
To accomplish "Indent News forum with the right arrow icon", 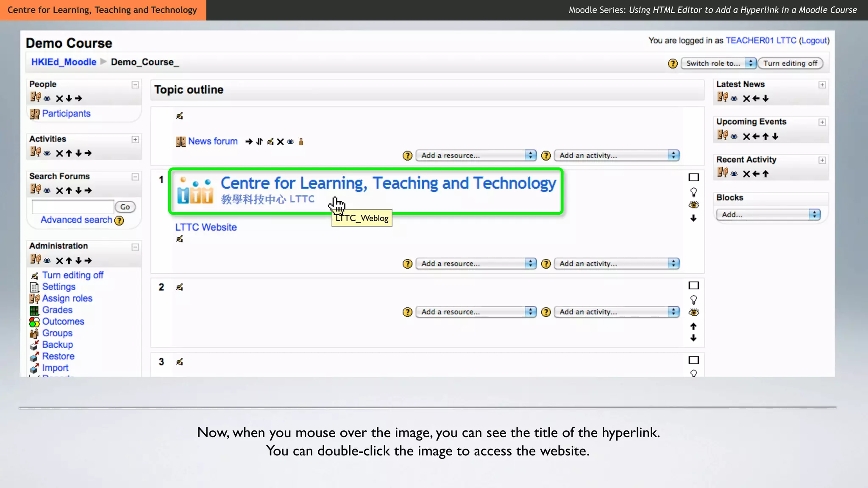I will point(249,141).
